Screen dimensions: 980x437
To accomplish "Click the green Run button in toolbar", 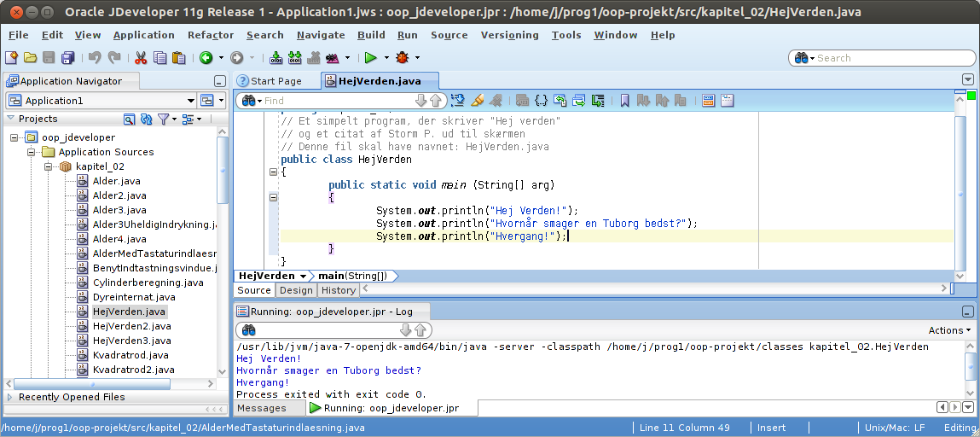I will click(370, 58).
